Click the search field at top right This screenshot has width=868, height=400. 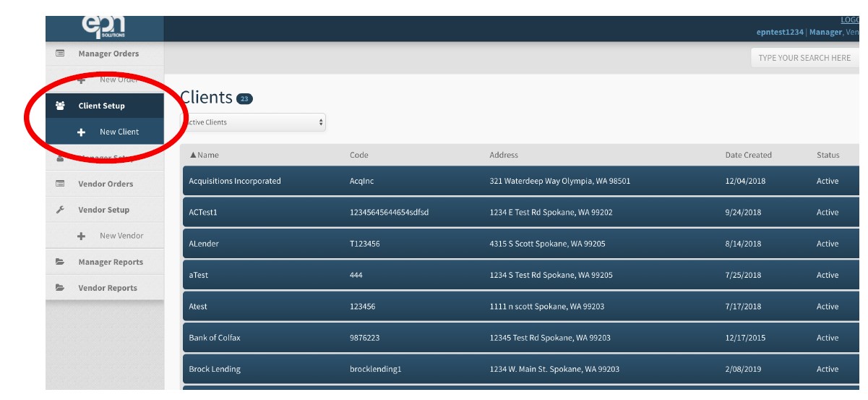click(805, 58)
